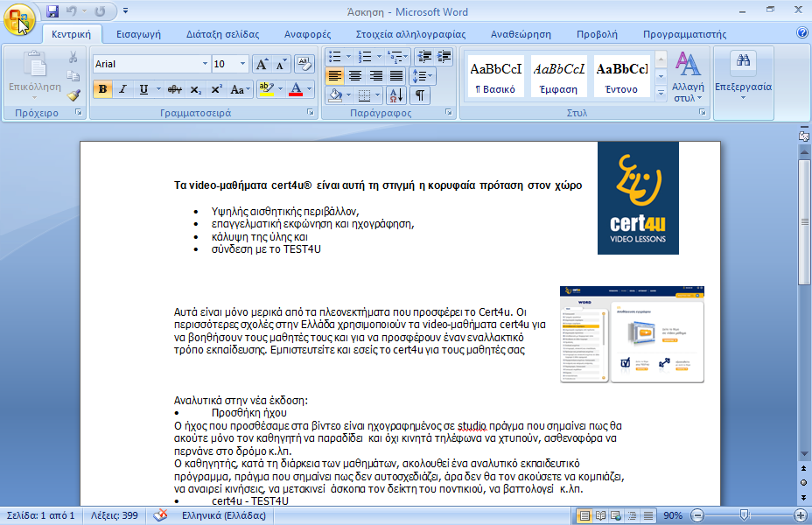
Task: Click the Clear Formatting eraser icon
Action: click(304, 64)
